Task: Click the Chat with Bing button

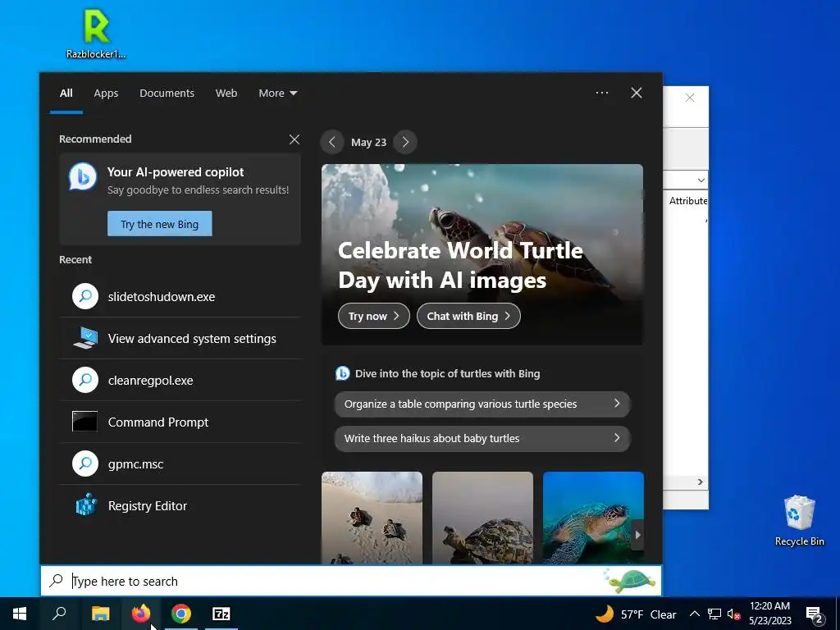Action: [468, 316]
